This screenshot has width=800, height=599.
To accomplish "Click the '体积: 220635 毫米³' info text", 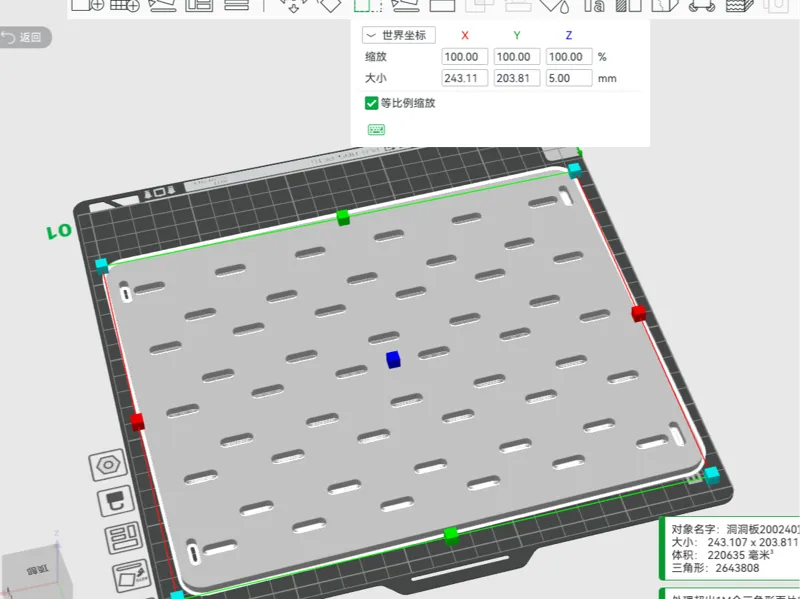I will [x=722, y=555].
